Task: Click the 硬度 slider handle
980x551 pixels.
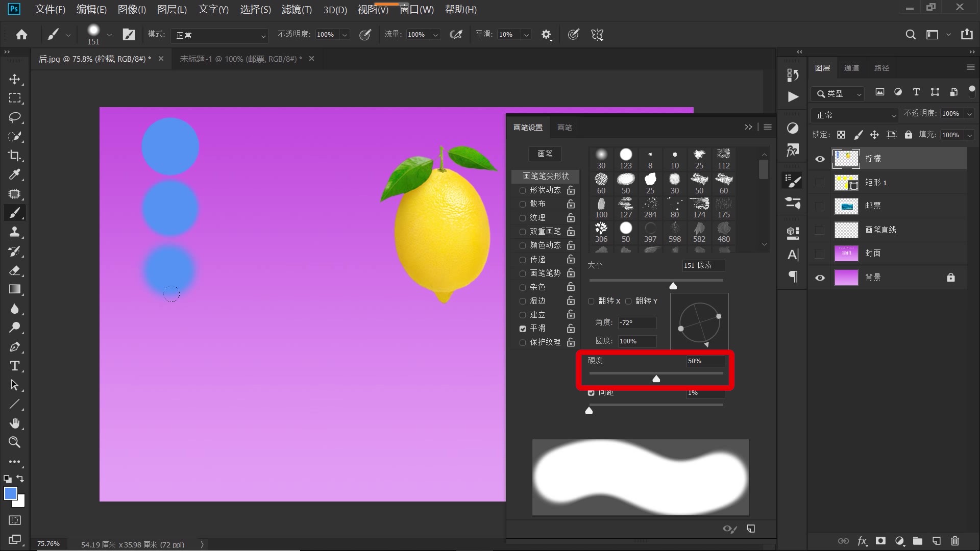Action: 656,379
